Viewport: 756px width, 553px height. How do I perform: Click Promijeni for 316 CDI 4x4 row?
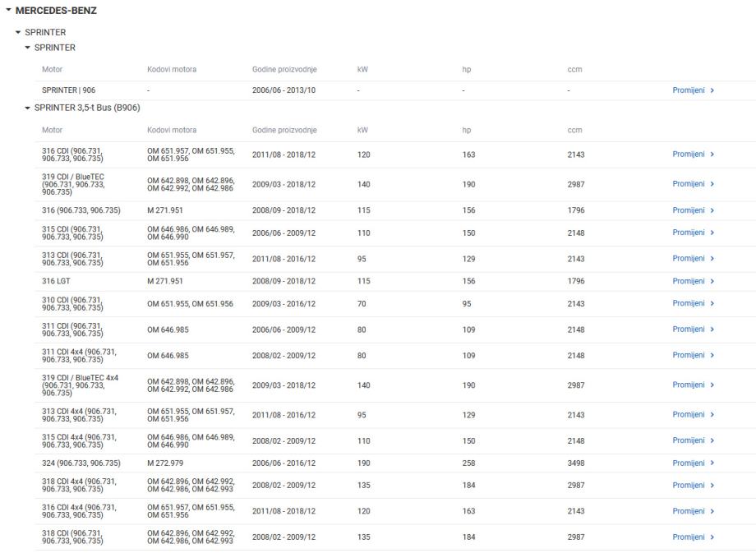(x=693, y=511)
